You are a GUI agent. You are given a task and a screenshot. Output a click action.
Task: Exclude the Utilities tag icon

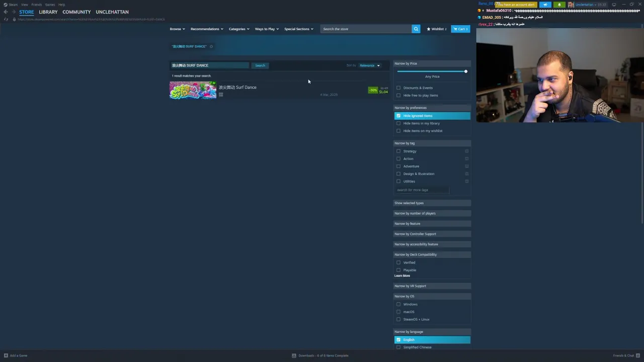tap(467, 182)
